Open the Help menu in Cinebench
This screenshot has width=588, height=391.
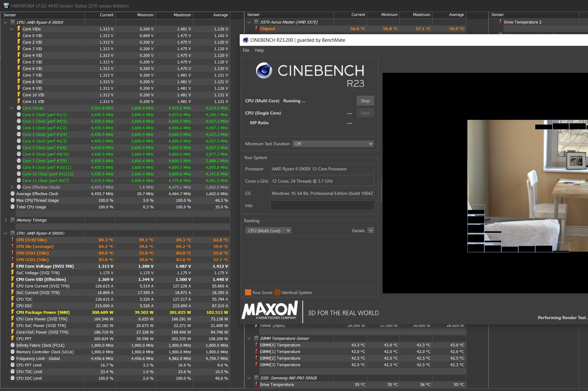coord(259,50)
